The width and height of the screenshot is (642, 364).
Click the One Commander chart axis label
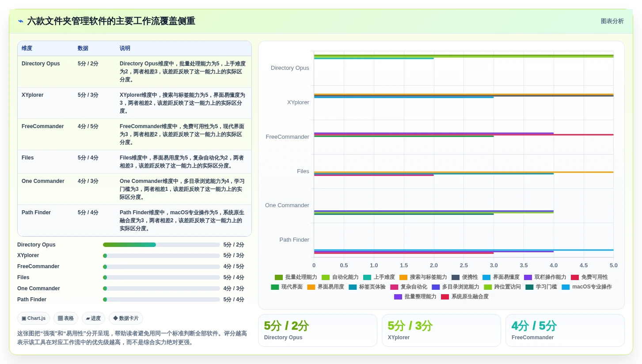(x=287, y=205)
